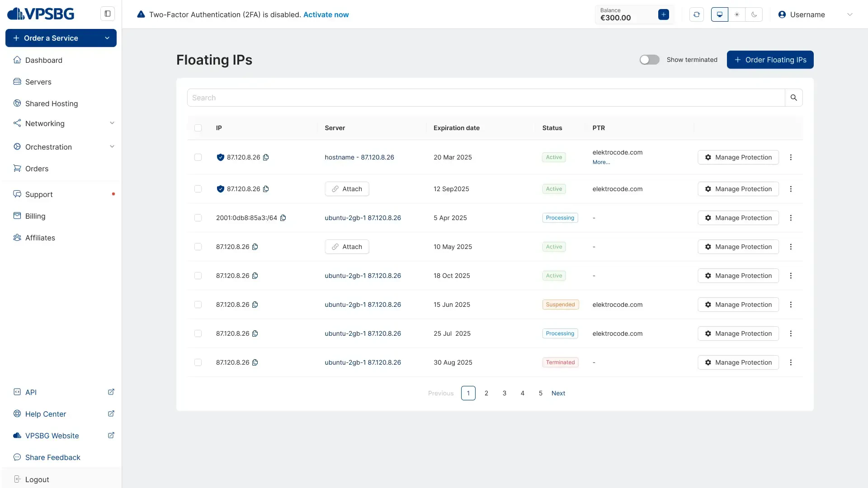Click Activate now 2FA link
Viewport: 868px width, 488px height.
[325, 14]
